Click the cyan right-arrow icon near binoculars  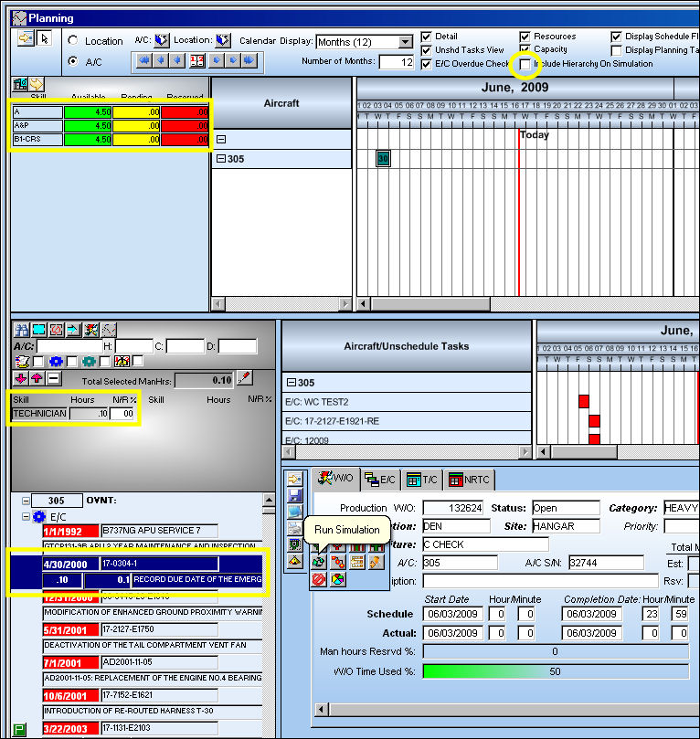click(73, 330)
